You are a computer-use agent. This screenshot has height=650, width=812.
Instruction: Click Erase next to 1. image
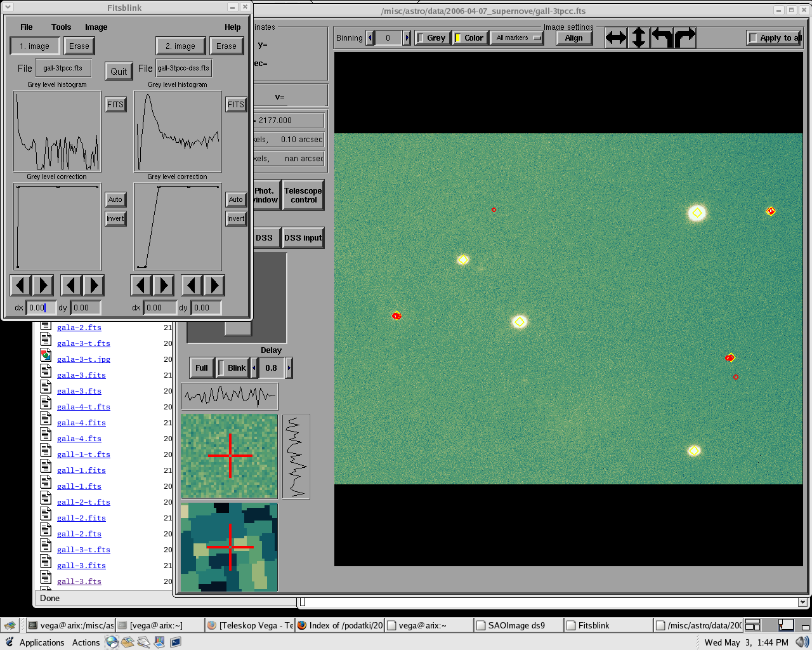pos(79,46)
